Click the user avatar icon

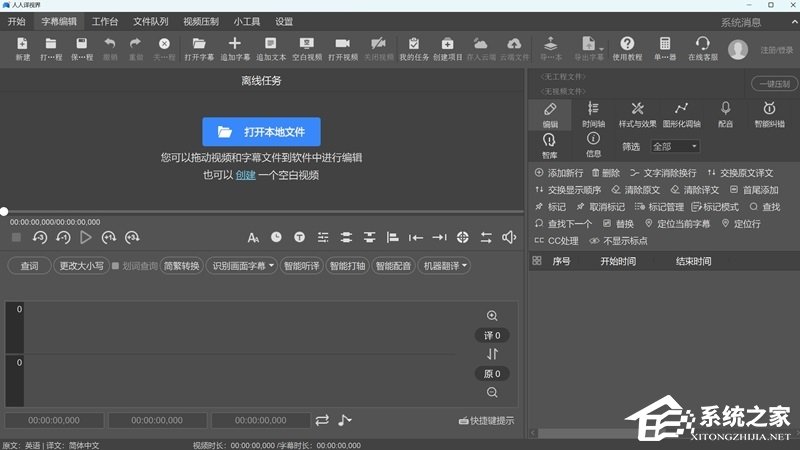tap(738, 49)
